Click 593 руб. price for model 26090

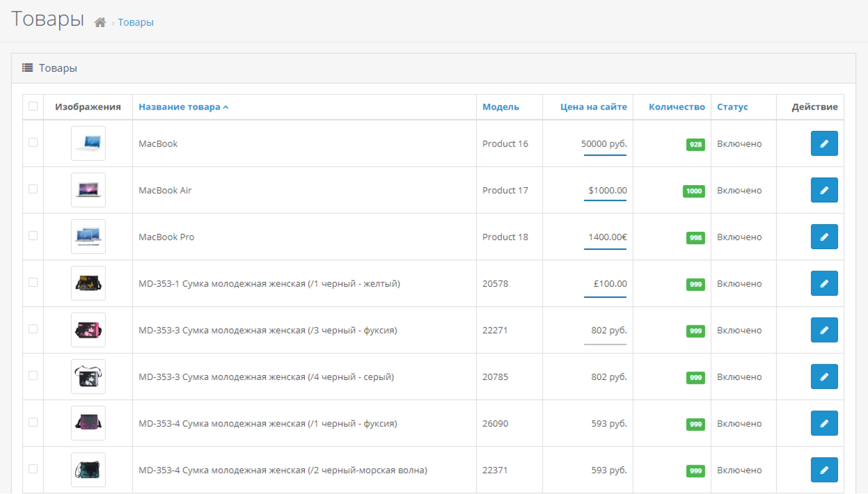pos(609,424)
